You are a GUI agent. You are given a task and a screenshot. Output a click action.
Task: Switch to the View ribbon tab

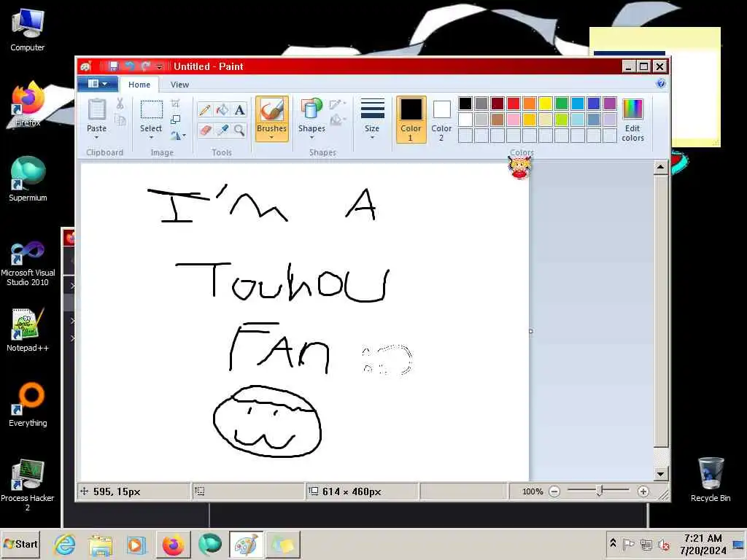pyautogui.click(x=179, y=85)
